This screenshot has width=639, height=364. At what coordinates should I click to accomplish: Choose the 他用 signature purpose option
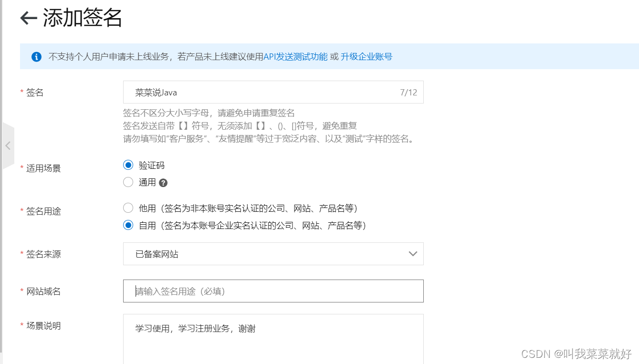[x=128, y=208]
